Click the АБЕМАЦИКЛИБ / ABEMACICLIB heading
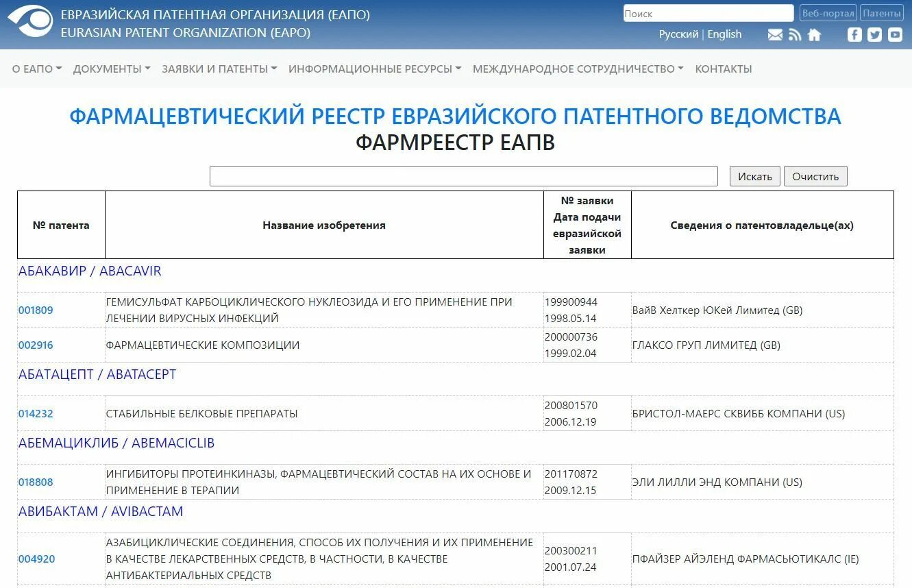The image size is (912, 588). point(116,443)
